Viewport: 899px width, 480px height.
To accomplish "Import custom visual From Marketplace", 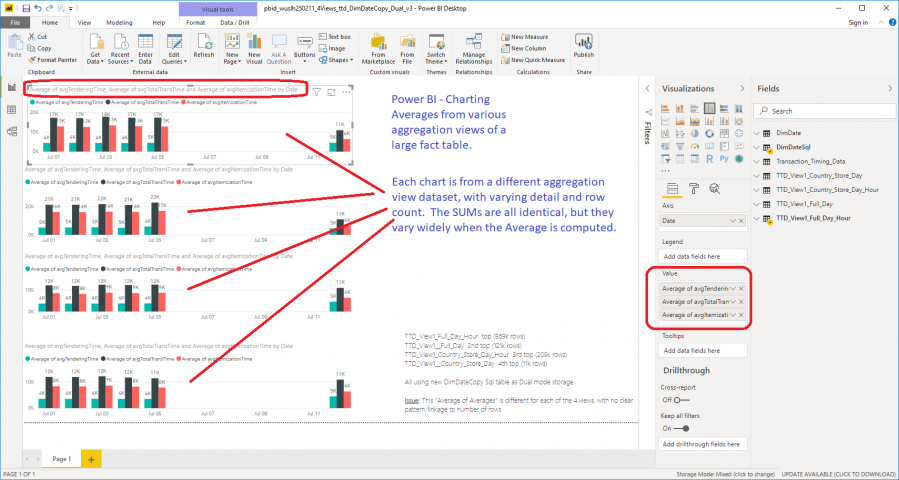I will click(x=378, y=49).
